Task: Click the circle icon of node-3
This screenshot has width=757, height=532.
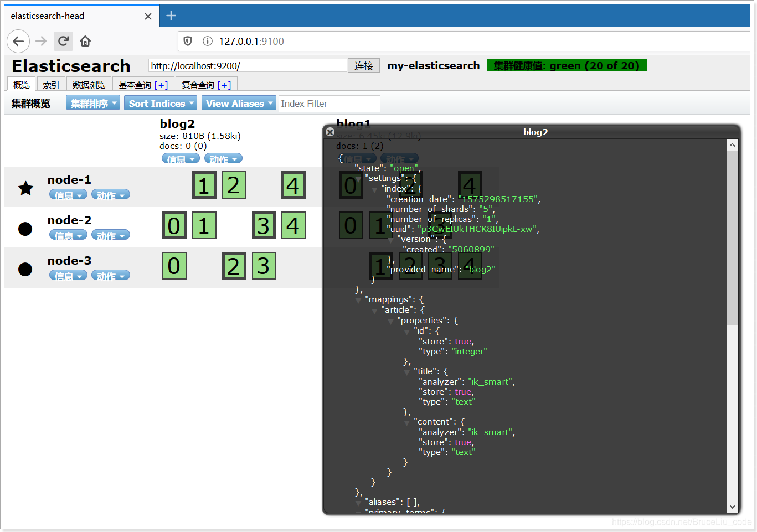Action: click(25, 269)
